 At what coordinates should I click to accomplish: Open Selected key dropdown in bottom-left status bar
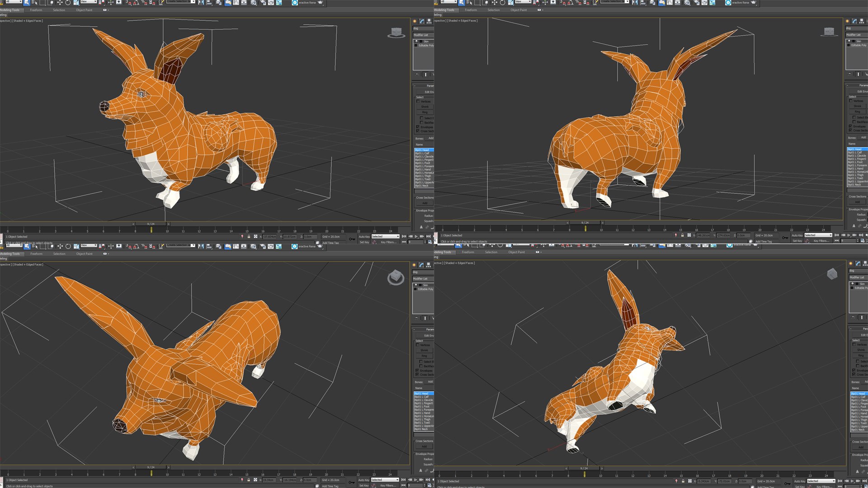[385, 480]
